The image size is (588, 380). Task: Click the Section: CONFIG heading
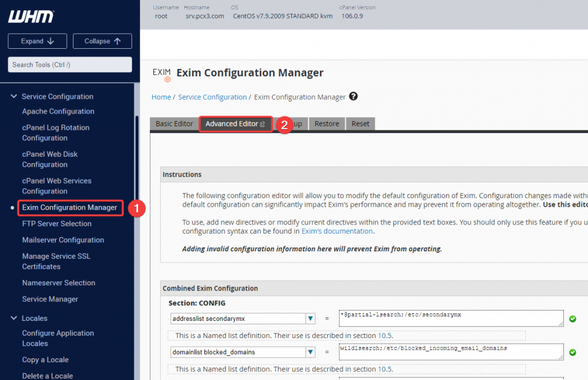point(197,303)
